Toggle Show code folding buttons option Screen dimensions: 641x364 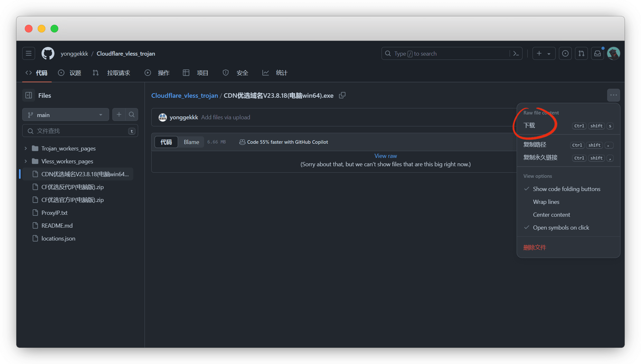click(566, 189)
